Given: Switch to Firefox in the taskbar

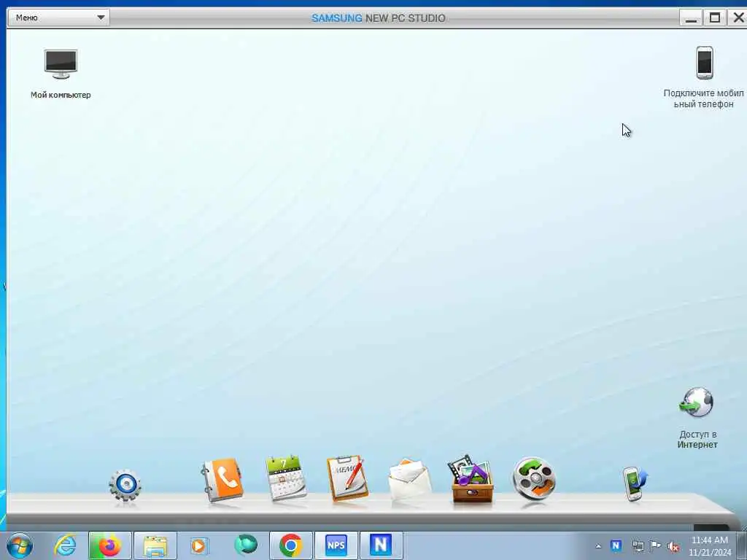Looking at the screenshot, I should 109,545.
